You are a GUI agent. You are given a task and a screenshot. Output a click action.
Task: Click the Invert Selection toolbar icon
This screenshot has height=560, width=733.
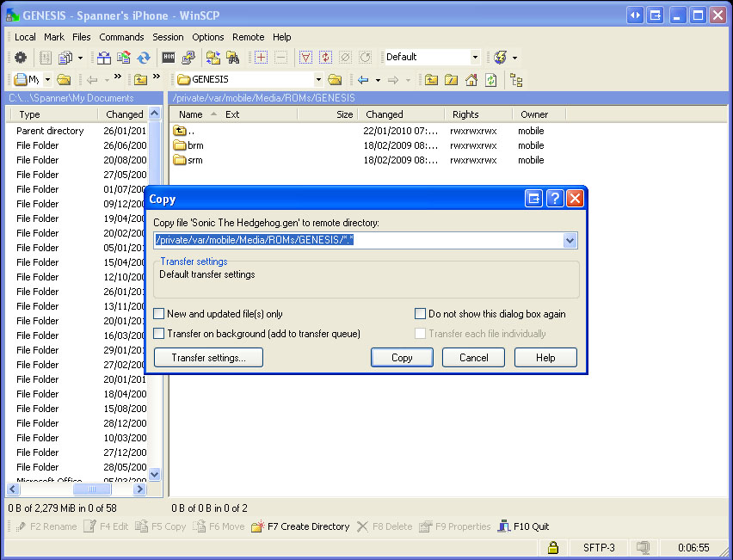pos(325,58)
